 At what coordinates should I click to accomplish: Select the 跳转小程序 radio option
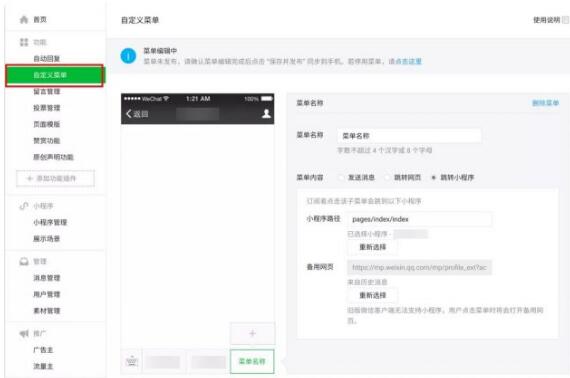click(433, 178)
